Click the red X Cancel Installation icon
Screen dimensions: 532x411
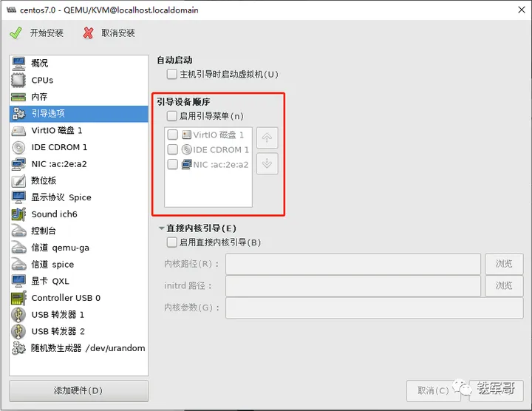click(x=88, y=33)
